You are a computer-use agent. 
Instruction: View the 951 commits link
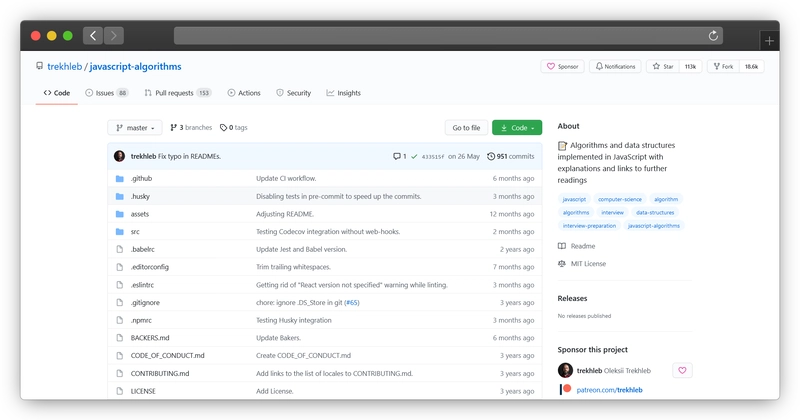click(511, 156)
